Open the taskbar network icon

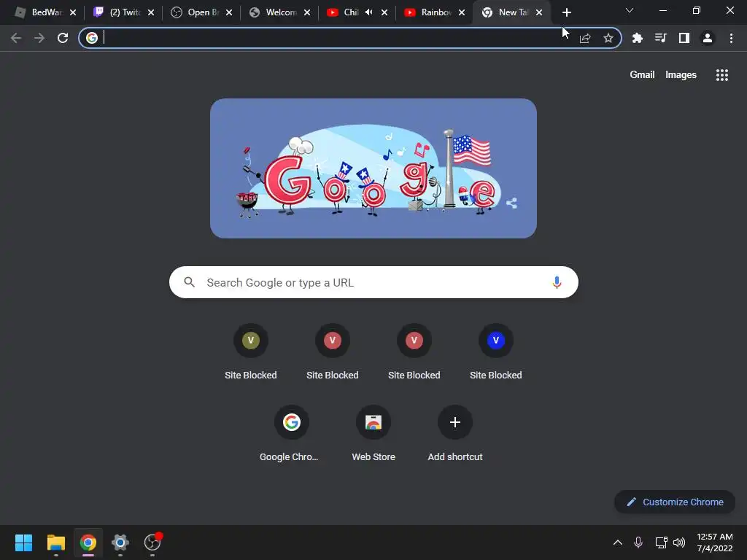tap(661, 542)
